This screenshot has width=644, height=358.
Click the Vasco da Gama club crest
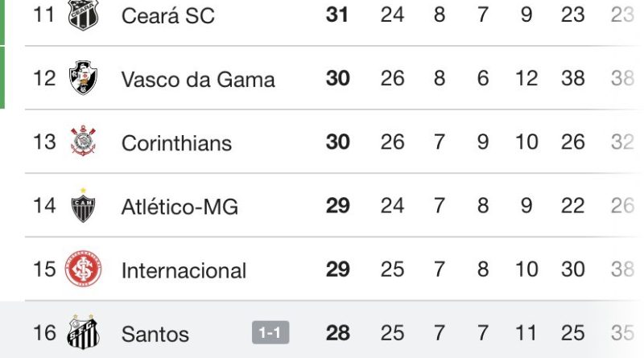click(x=83, y=78)
